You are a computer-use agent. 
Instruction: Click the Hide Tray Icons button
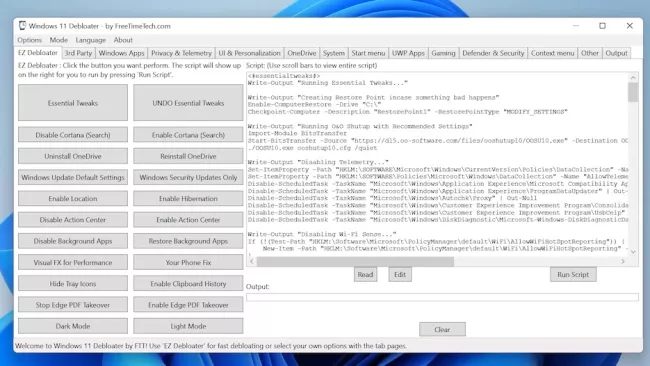(x=73, y=284)
